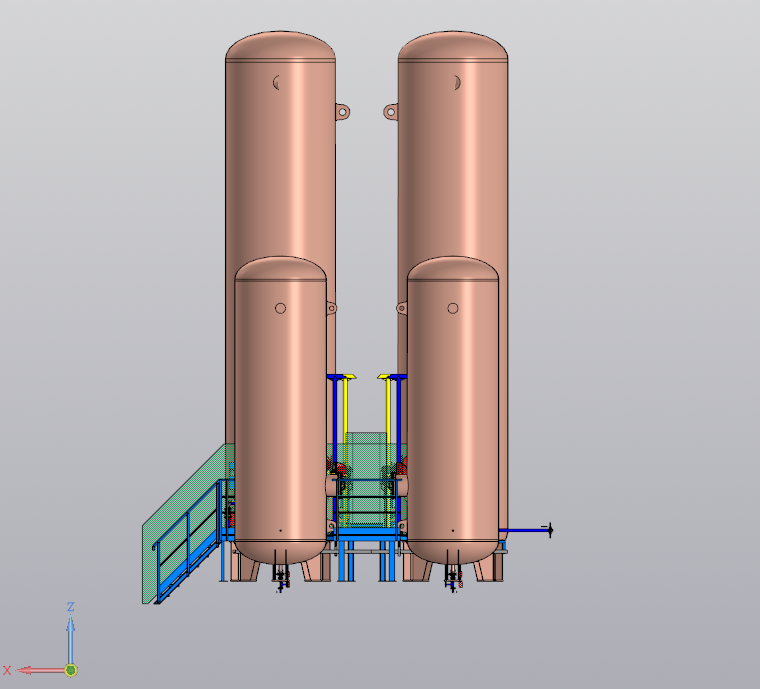Viewport: 760px width, 689px height.
Task: Select red valve beside left short tank
Action: point(338,468)
